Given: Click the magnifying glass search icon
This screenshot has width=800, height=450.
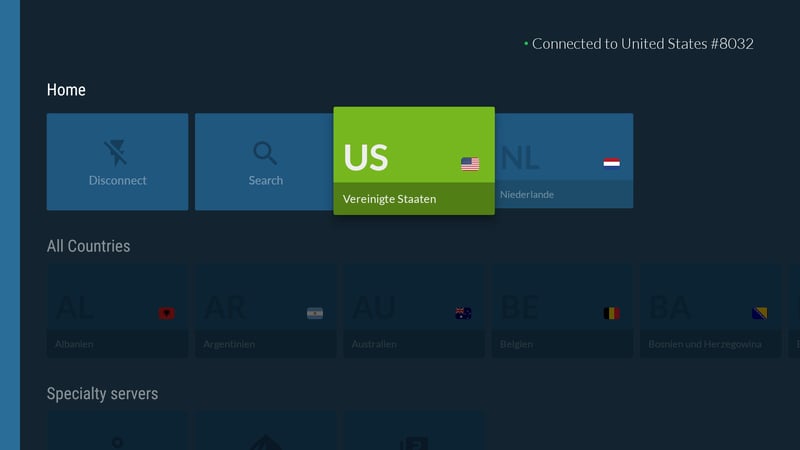Looking at the screenshot, I should click(x=265, y=153).
